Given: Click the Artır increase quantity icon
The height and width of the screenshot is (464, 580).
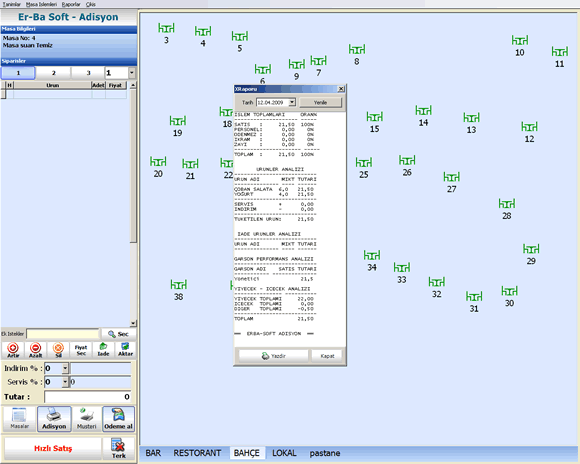Looking at the screenshot, I should pos(13,350).
